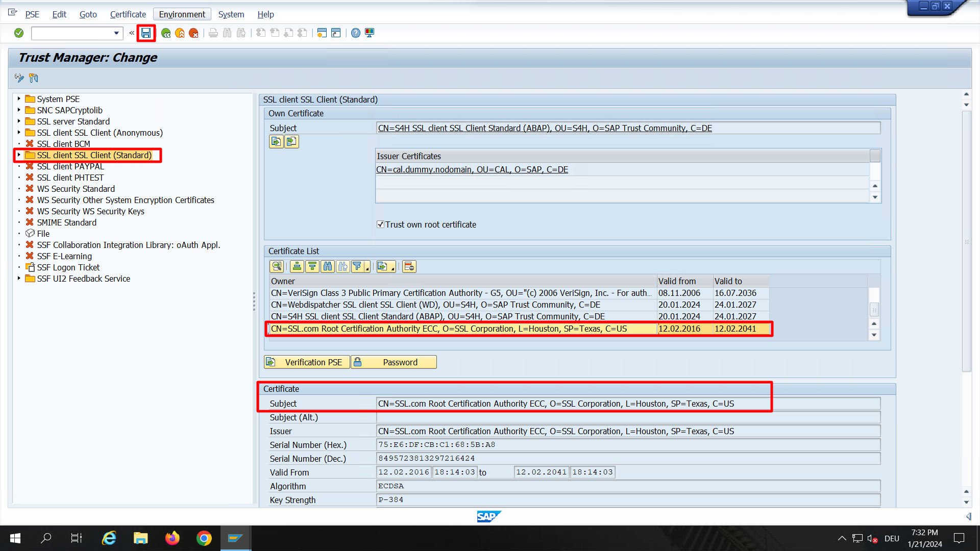Viewport: 980px width, 551px height.
Task: Click the first Import certificate response icon under Subject
Action: click(x=276, y=141)
